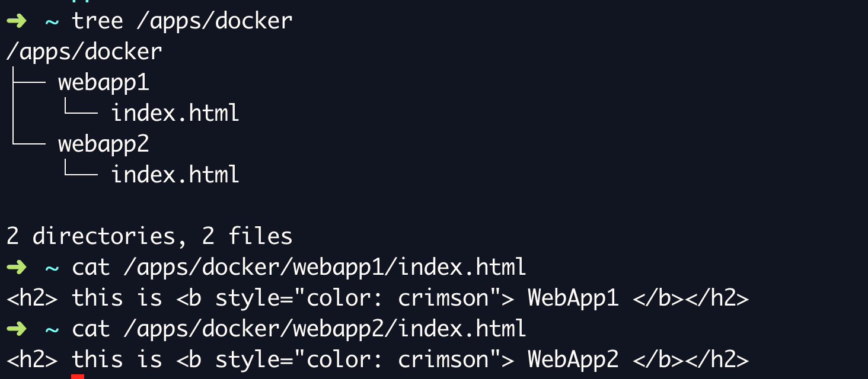This screenshot has height=379, width=868.
Task: Click index.html under webapp1
Action: [175, 113]
